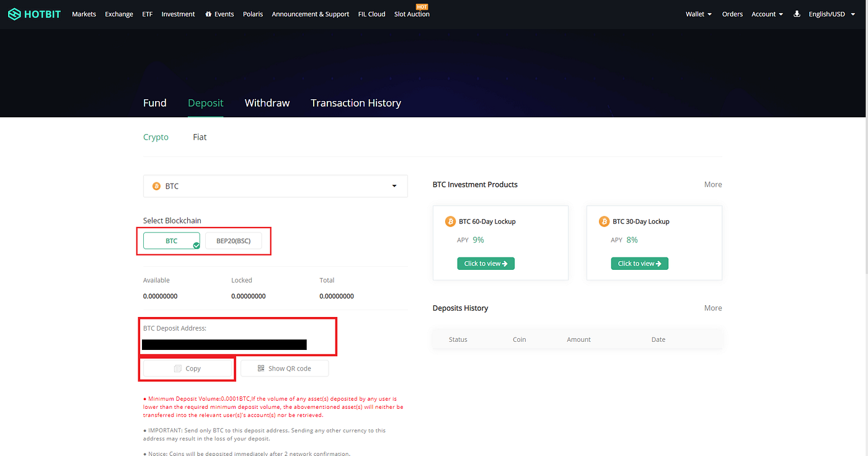Viewport: 868px width, 456px height.
Task: Click the Bitcoin icon in coin selector
Action: 156,186
